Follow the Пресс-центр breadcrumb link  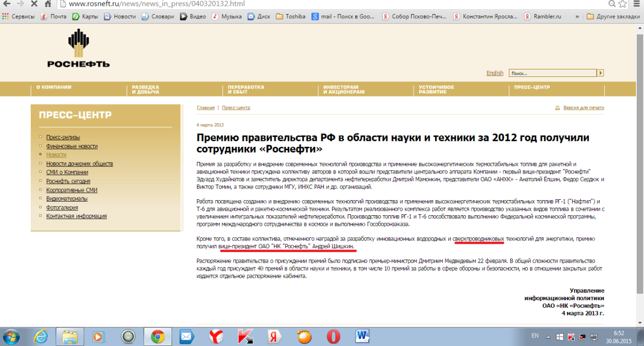point(236,108)
